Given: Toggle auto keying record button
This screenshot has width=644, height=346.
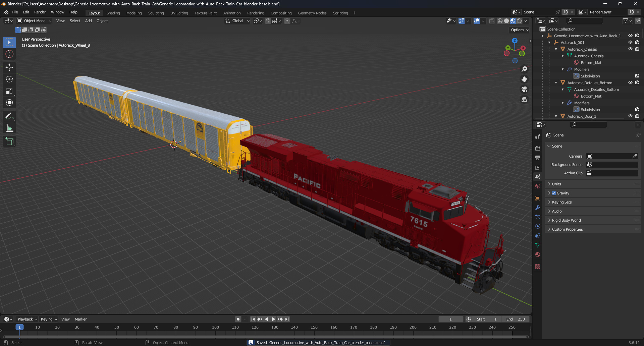Looking at the screenshot, I should [x=238, y=319].
